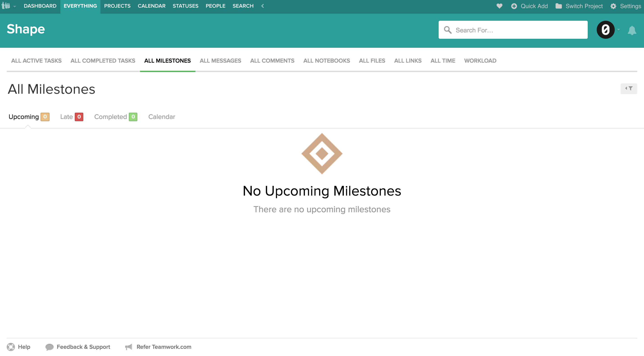The height and width of the screenshot is (356, 644).
Task: Open the All Comments tab
Action: 272,61
